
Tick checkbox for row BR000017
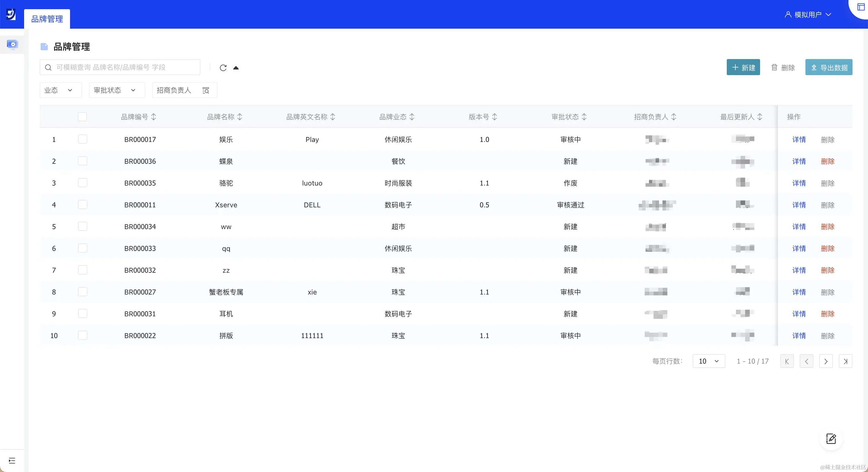click(x=82, y=139)
